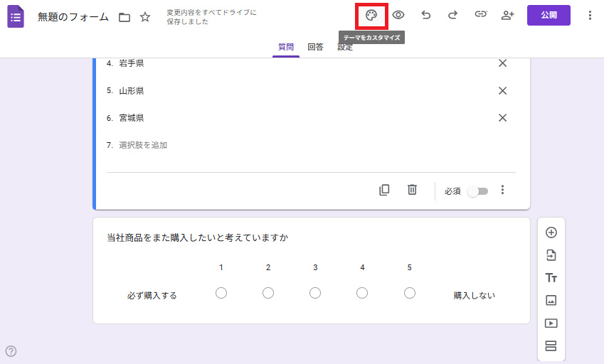
Task: Switch to the 設定 tab
Action: (345, 47)
